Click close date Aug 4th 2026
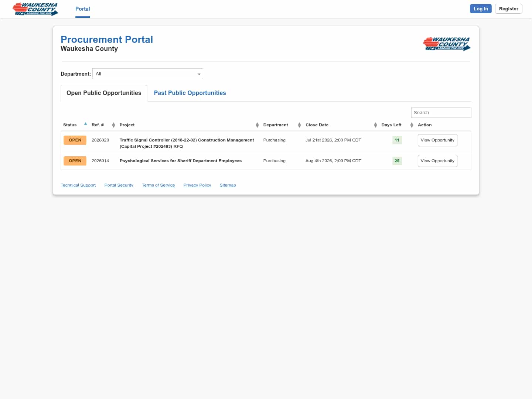532x399 pixels. (333, 161)
